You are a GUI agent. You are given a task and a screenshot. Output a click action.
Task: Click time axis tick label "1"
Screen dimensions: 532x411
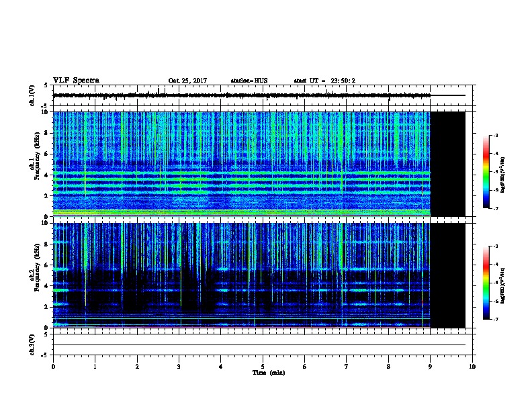point(95,367)
